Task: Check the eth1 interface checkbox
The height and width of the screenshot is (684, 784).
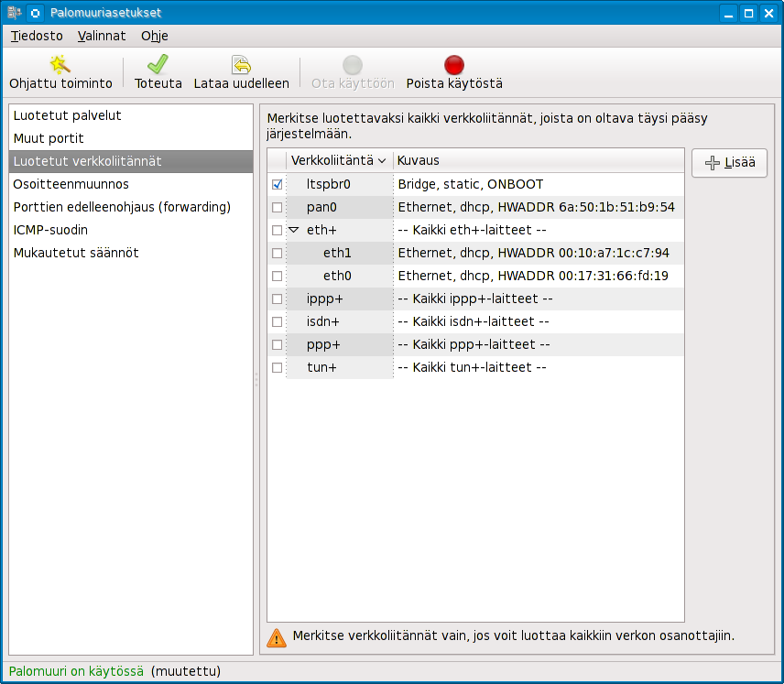Action: pyautogui.click(x=278, y=254)
